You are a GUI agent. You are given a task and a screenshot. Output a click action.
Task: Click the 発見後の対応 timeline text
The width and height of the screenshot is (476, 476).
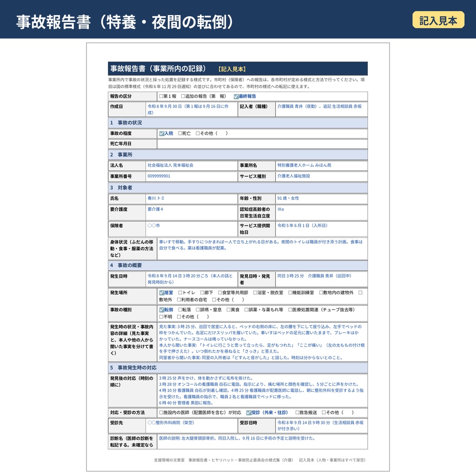(x=261, y=390)
